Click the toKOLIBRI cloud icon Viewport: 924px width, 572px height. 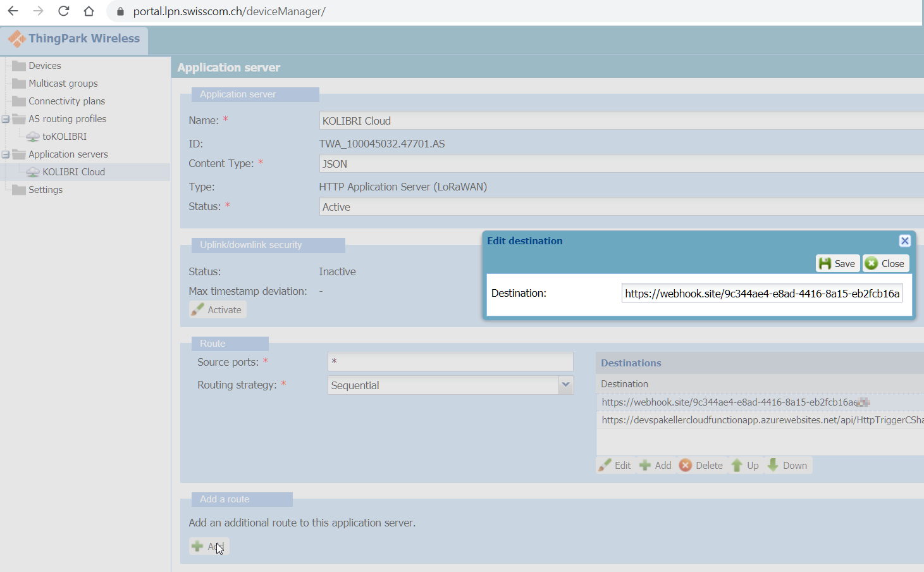[33, 137]
